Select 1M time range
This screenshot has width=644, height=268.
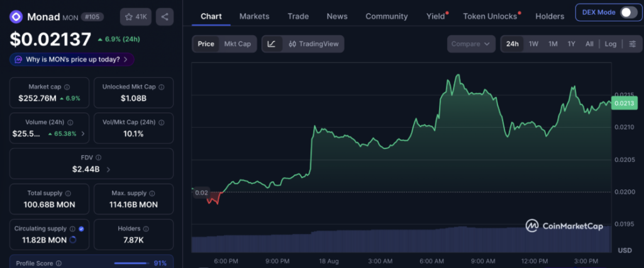pos(553,44)
